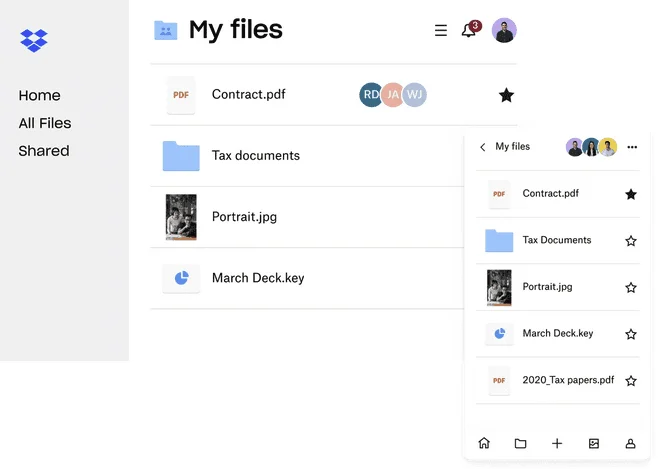Image resolution: width=662 pixels, height=469 pixels.
Task: Open March Deck.key name in main list
Action: pyautogui.click(x=258, y=278)
